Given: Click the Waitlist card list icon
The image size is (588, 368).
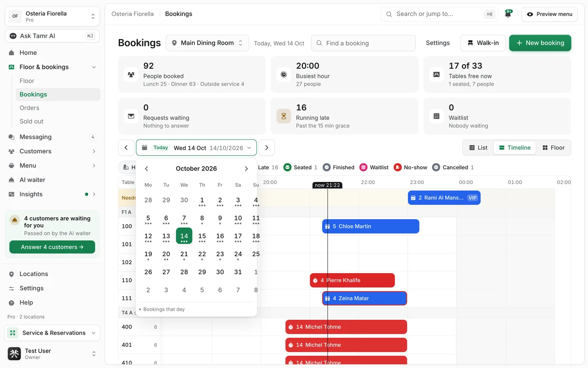Looking at the screenshot, I should tap(437, 116).
